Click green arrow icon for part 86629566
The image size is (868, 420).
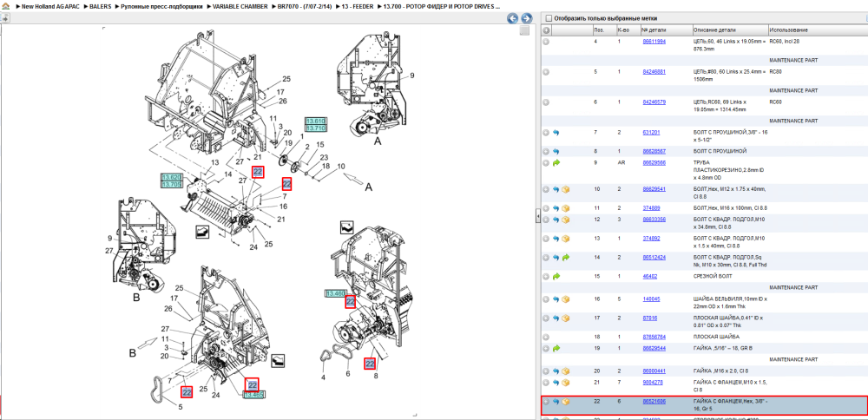(x=556, y=163)
